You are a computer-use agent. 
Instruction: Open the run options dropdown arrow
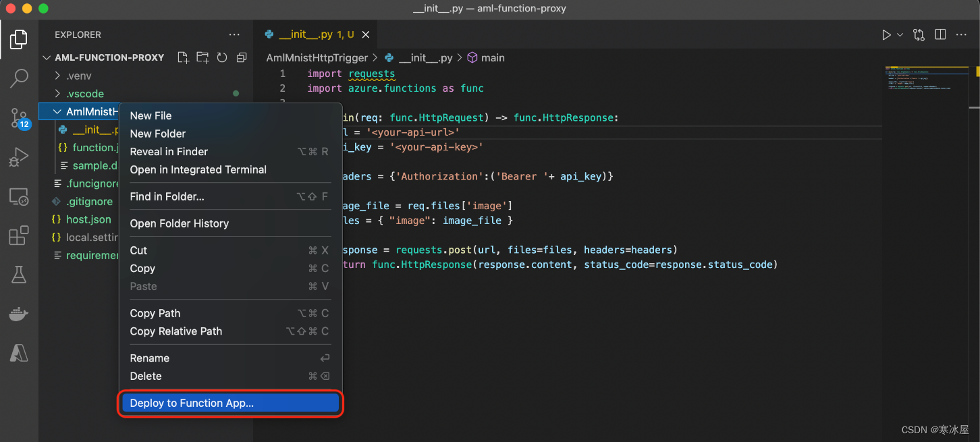coord(900,35)
